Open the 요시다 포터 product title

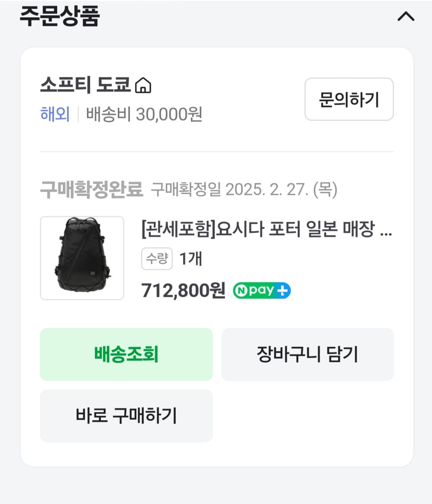pyautogui.click(x=258, y=230)
